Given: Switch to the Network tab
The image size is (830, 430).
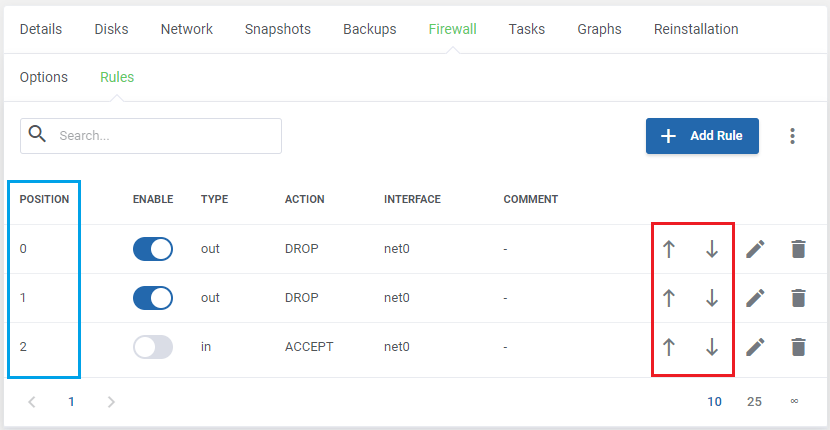Looking at the screenshot, I should [x=187, y=29].
